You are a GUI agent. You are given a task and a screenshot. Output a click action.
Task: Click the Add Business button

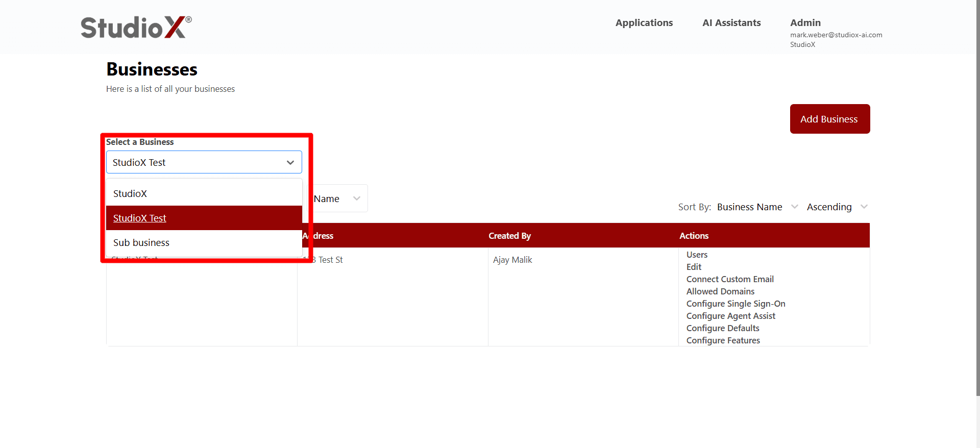830,119
